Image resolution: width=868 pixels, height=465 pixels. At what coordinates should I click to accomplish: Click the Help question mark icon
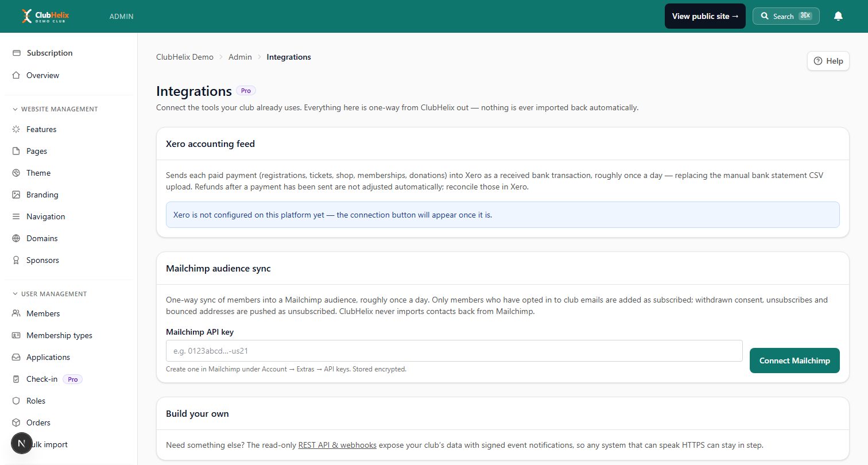pyautogui.click(x=818, y=61)
